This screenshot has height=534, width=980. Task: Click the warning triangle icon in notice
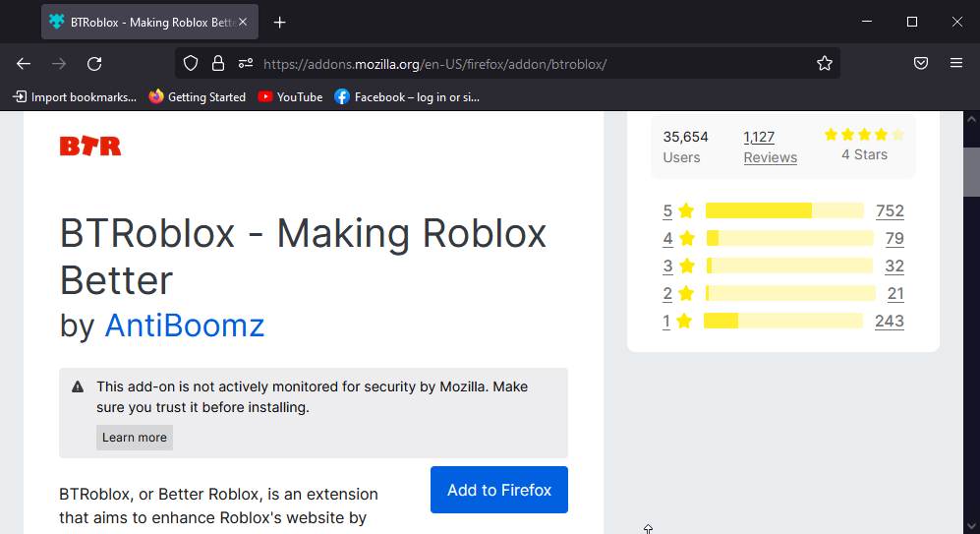[78, 386]
